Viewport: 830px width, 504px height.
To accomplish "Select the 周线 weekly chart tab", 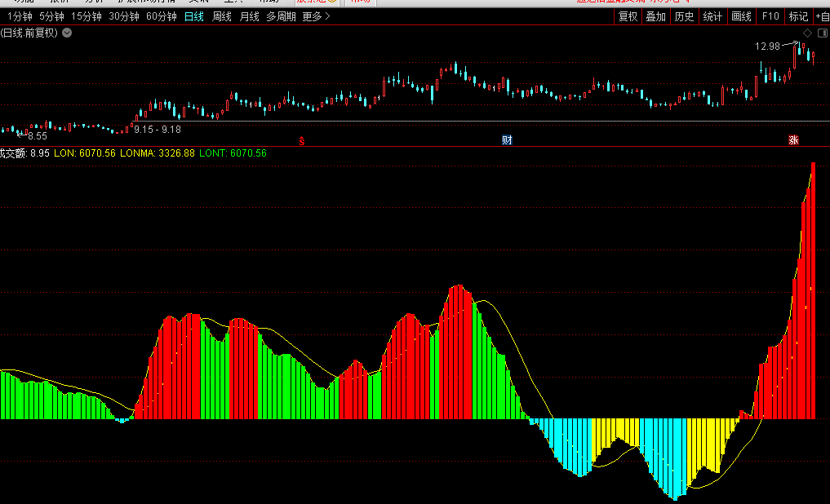I will pos(222,16).
